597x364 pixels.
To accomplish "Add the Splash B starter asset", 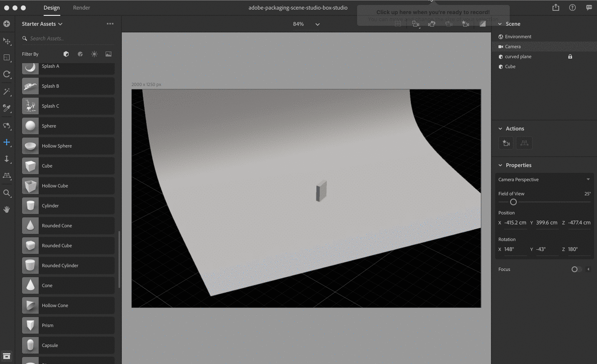I will [x=68, y=86].
